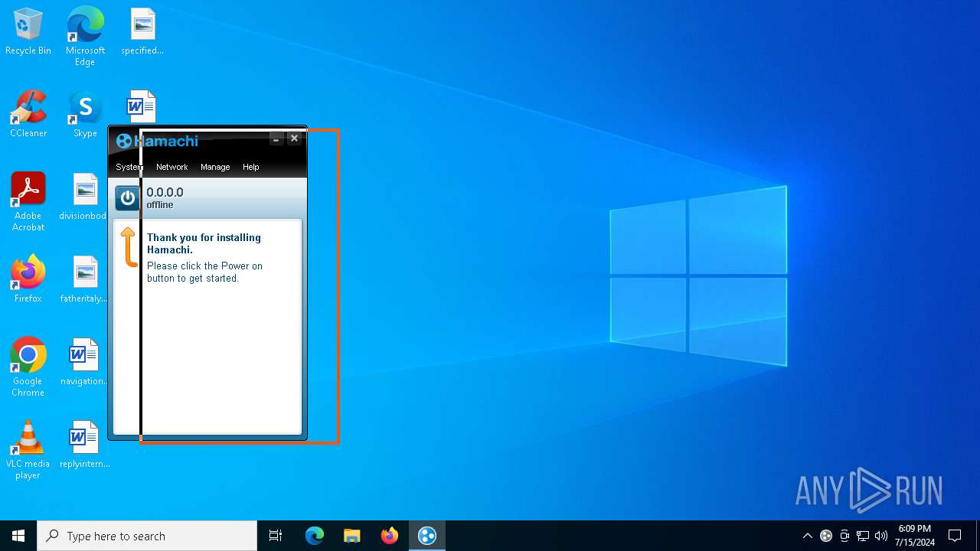Open the clock showing 6:09 PM
Screen dimensions: 980x551
[x=915, y=536]
